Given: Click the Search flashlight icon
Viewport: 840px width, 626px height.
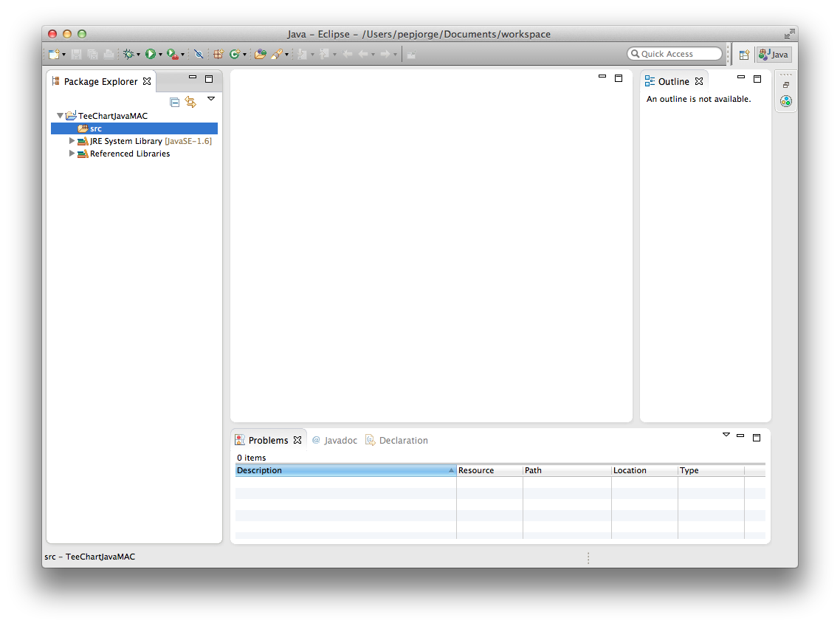Looking at the screenshot, I should click(276, 54).
